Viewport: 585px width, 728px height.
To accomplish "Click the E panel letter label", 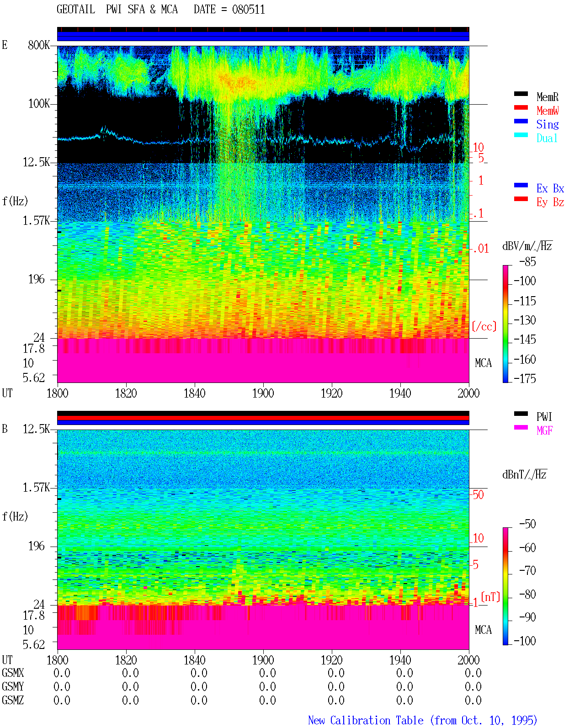I will click(5, 45).
